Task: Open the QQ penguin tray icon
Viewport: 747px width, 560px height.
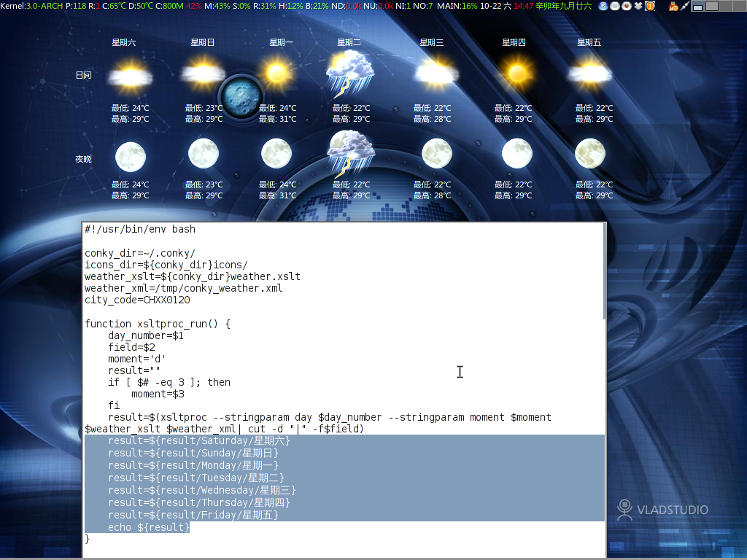Action: pos(673,6)
